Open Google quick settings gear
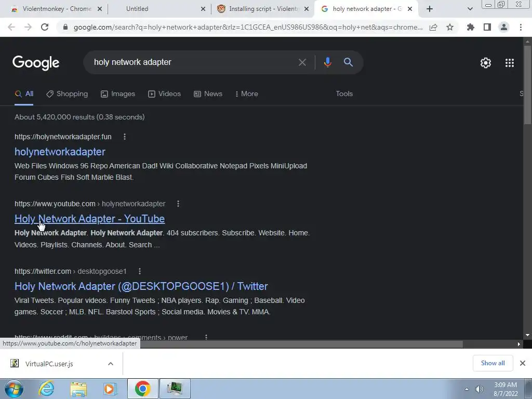This screenshot has width=532, height=399. tap(486, 63)
